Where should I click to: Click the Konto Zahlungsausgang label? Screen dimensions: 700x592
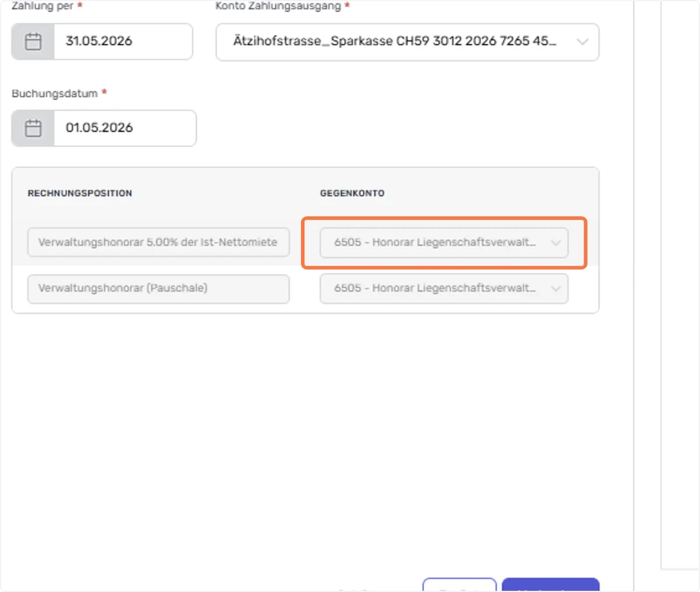278,6
